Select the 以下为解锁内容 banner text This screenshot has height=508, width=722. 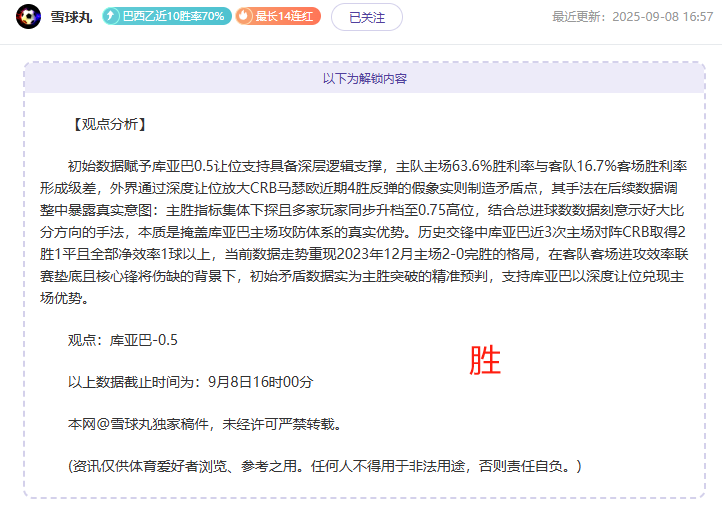pyautogui.click(x=365, y=78)
